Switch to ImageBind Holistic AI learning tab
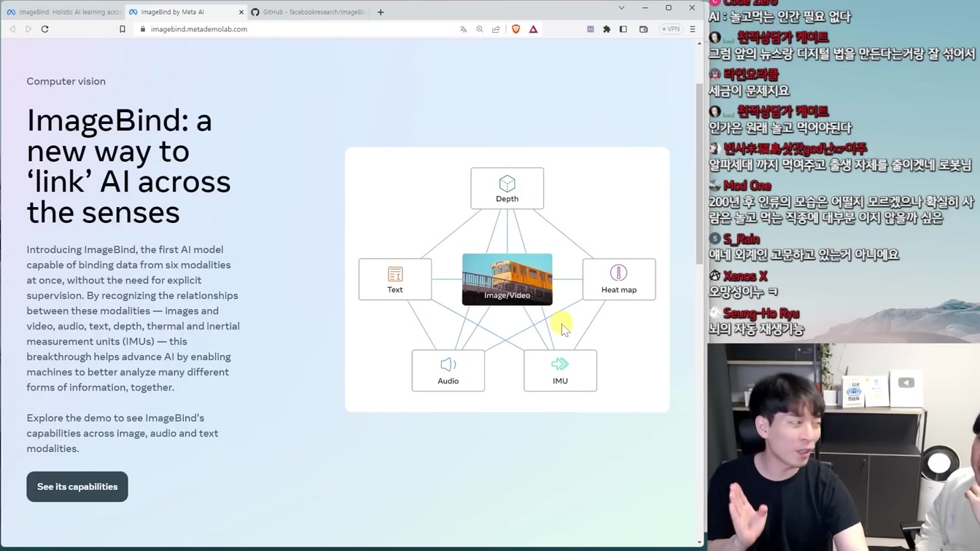This screenshot has height=551, width=980. [63, 12]
